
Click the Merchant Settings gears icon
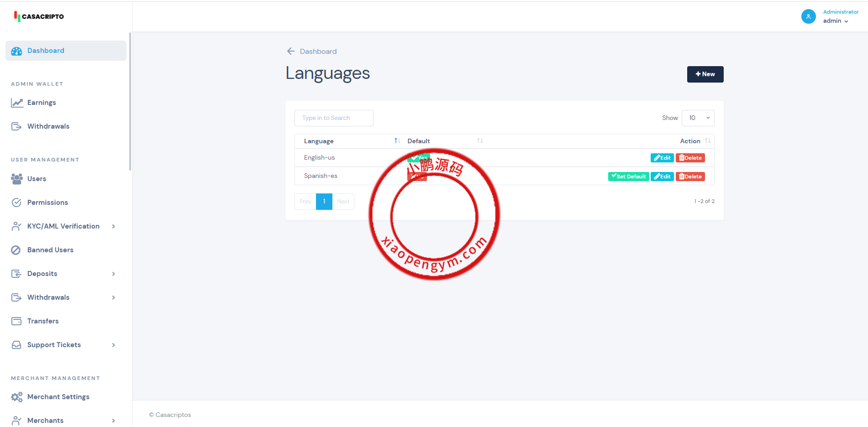[x=17, y=397]
